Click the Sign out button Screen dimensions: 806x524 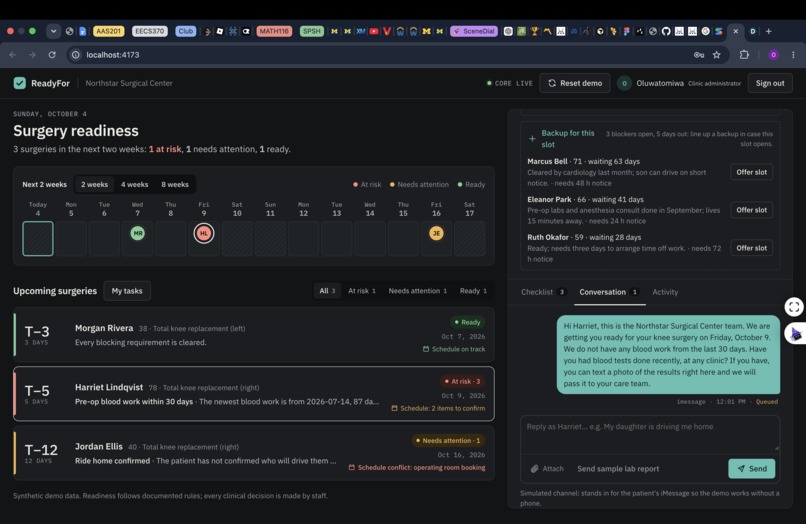point(770,83)
